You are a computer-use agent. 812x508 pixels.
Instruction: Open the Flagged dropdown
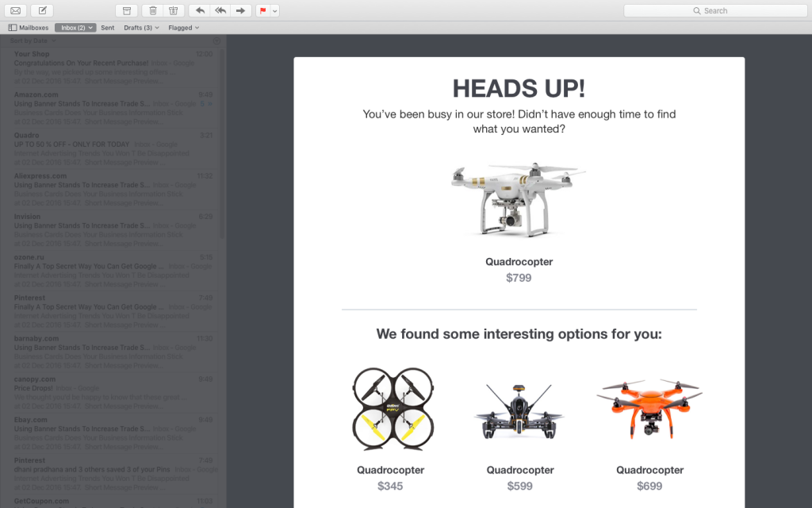click(x=183, y=28)
